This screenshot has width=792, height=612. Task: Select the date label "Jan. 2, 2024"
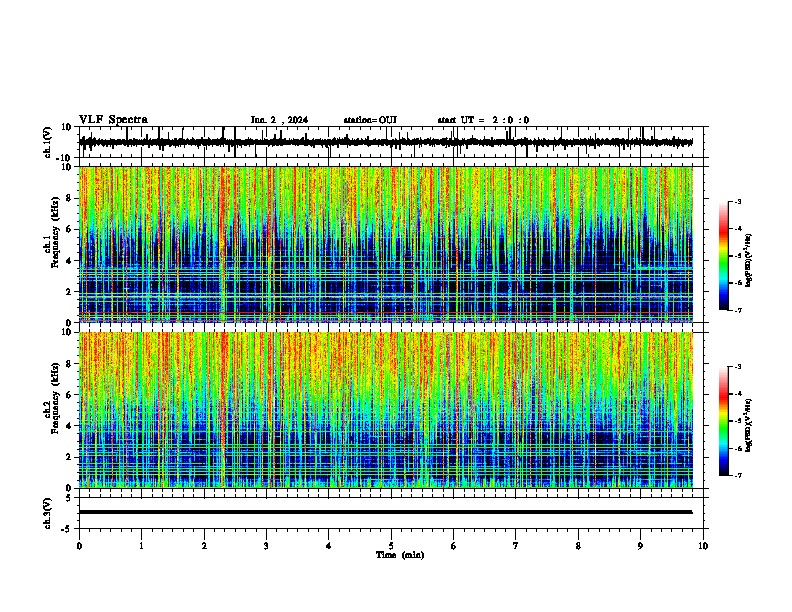pos(279,120)
